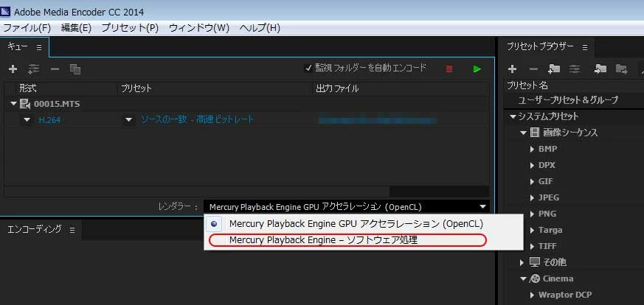This screenshot has height=305, width=644.
Task: Click the Duplicate icon in Queue toolbar
Action: [75, 69]
